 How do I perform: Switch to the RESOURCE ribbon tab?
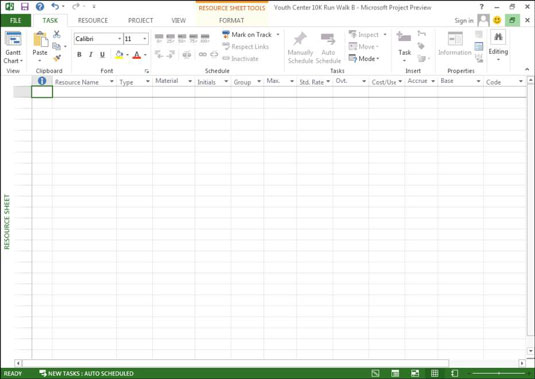click(93, 20)
